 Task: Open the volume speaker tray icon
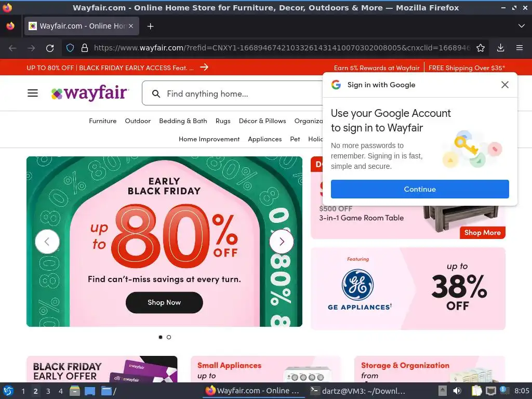[x=457, y=391]
